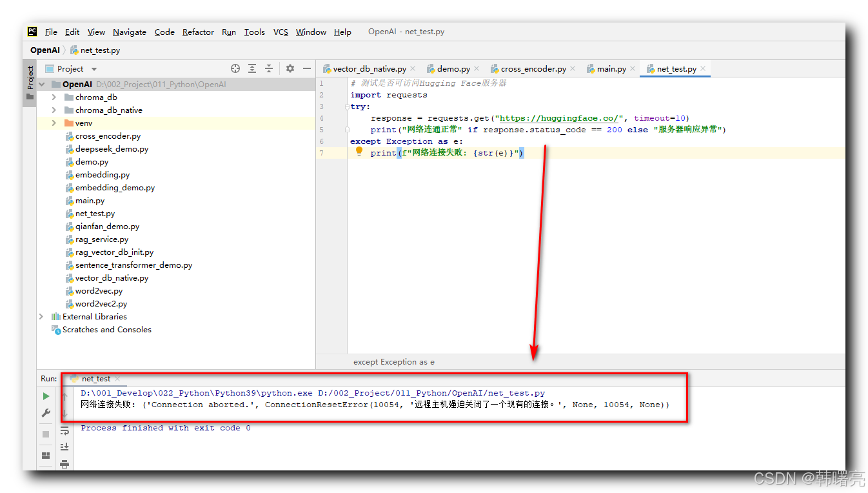This screenshot has width=868, height=493.
Task: Click the net_test.py path link in console
Action: [x=431, y=393]
